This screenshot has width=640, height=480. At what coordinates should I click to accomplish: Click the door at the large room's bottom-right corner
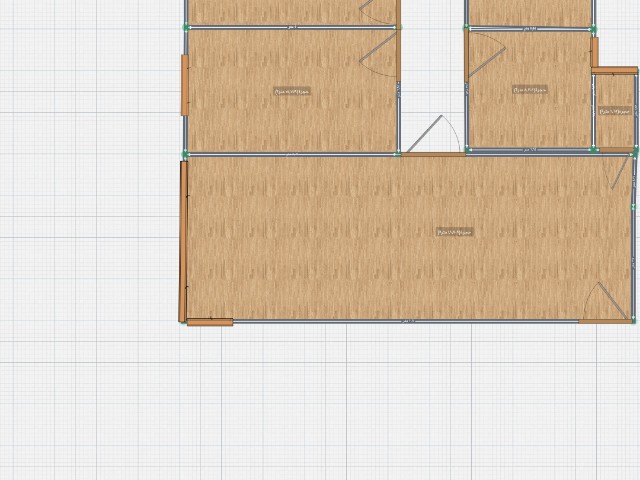pos(611,302)
